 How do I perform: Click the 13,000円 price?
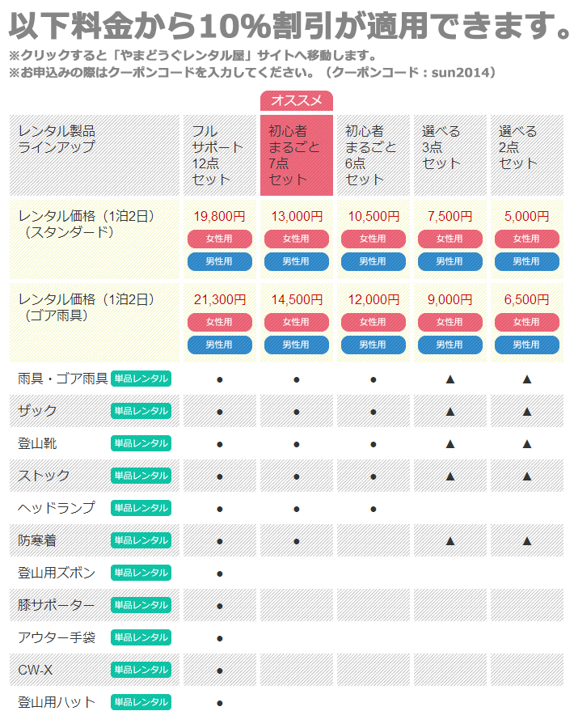click(x=297, y=216)
